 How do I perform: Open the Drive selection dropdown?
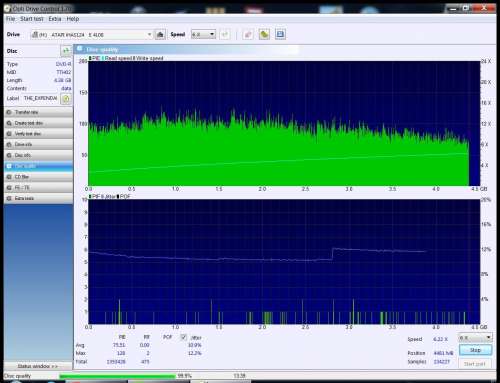coord(91,35)
